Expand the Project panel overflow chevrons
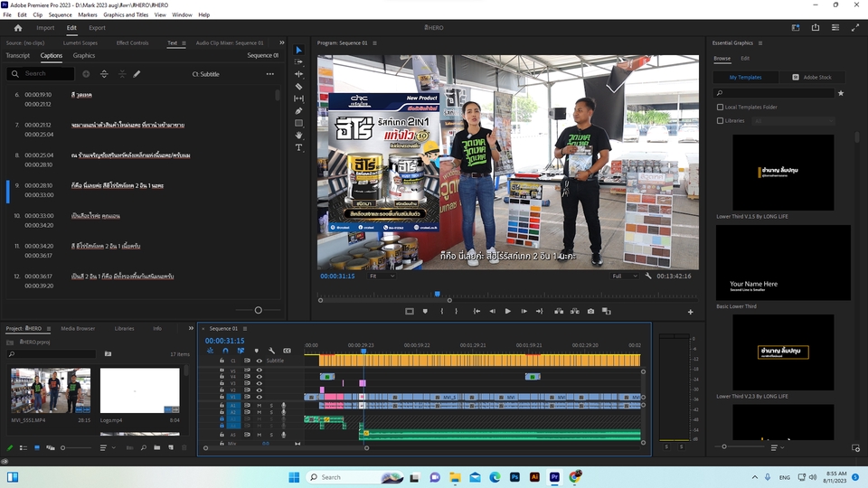868x488 pixels. pyautogui.click(x=191, y=328)
